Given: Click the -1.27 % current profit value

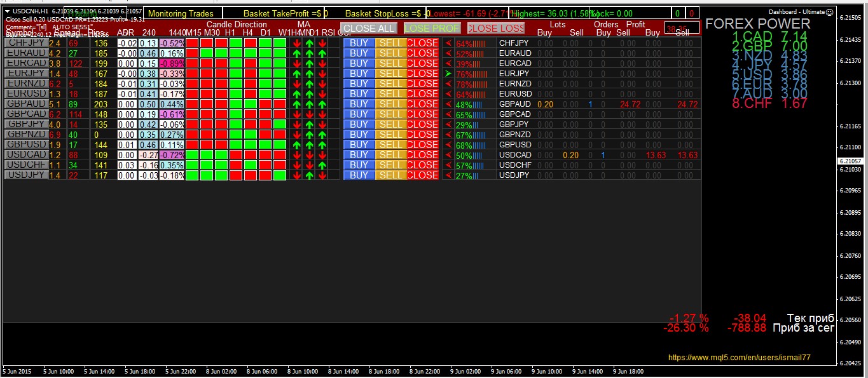Looking at the screenshot, I should tap(689, 318).
